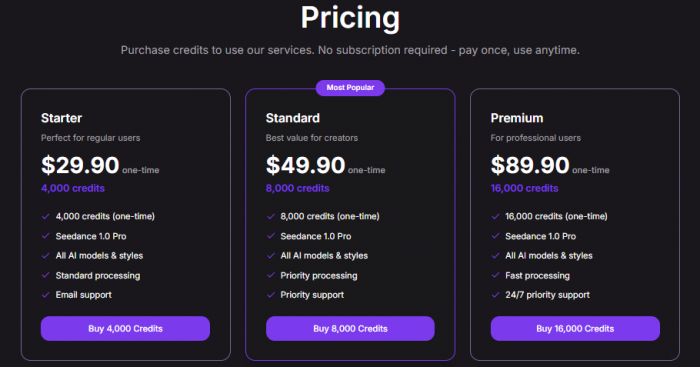Screen dimensions: 700x367
Task: Select the Standard plan heading
Action: tap(293, 118)
